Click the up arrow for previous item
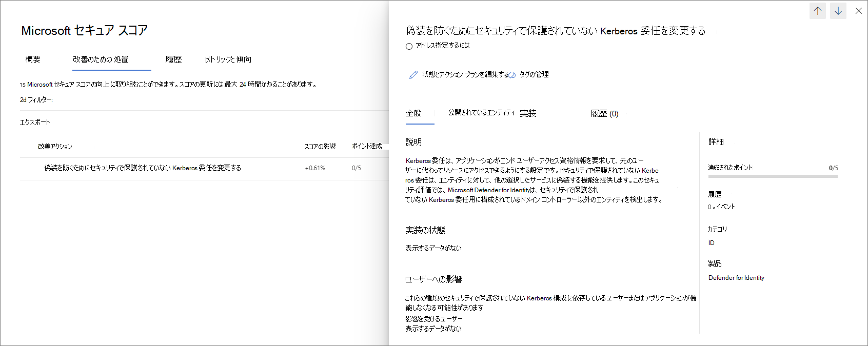868x346 pixels. pos(817,11)
